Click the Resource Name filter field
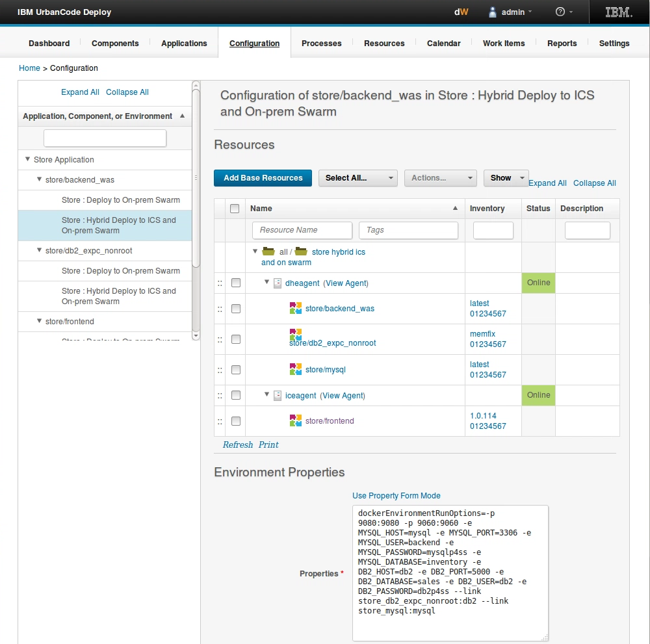This screenshot has height=644, width=650. coord(302,231)
